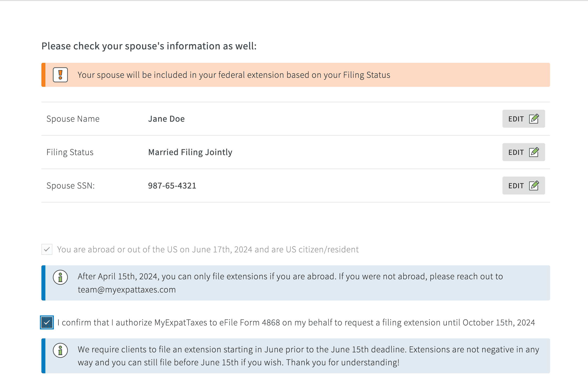Viewport: 588px width, 392px height.
Task: Click info icon in April 15th notice
Action: click(x=60, y=277)
